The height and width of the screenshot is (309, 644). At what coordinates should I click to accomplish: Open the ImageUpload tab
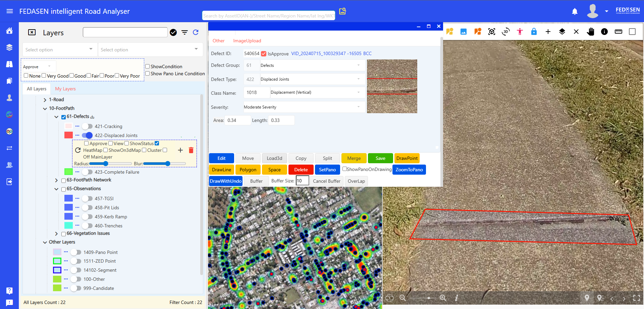(x=247, y=41)
